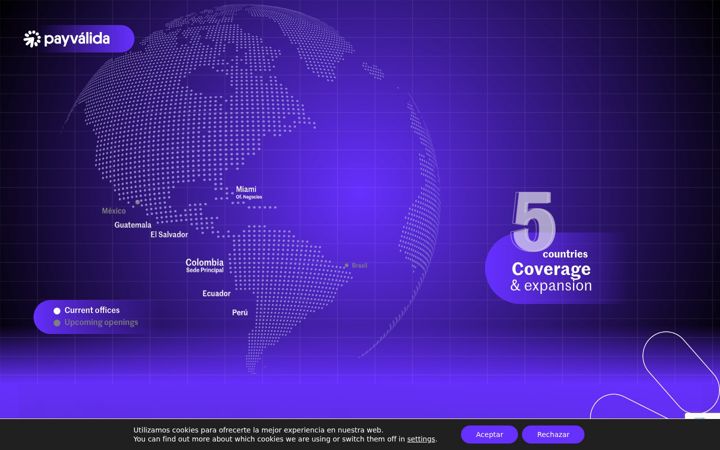
Task: Accept cookies with the Aceptar button
Action: (489, 434)
